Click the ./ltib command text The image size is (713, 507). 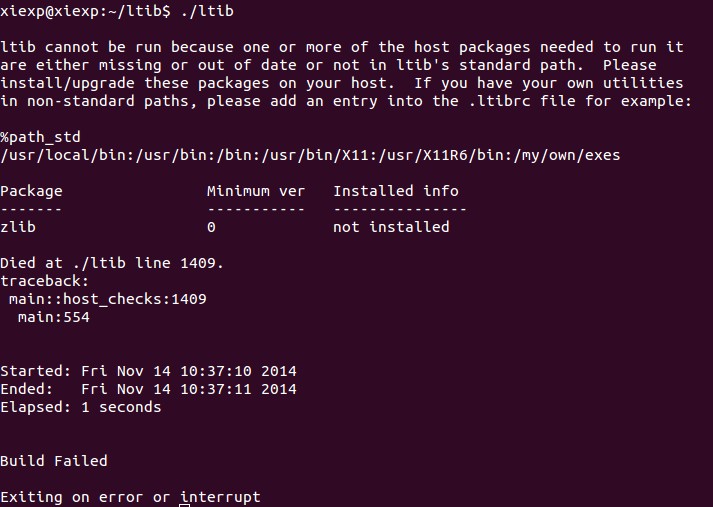(207, 10)
